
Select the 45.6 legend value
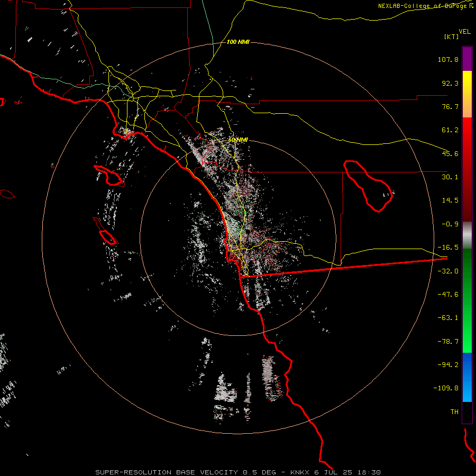[450, 153]
